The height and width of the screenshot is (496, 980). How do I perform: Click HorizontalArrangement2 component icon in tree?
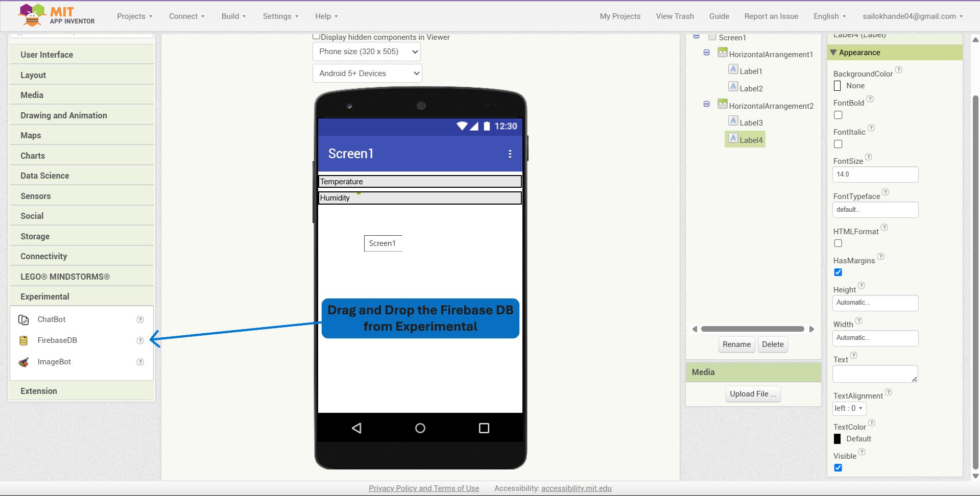point(722,104)
